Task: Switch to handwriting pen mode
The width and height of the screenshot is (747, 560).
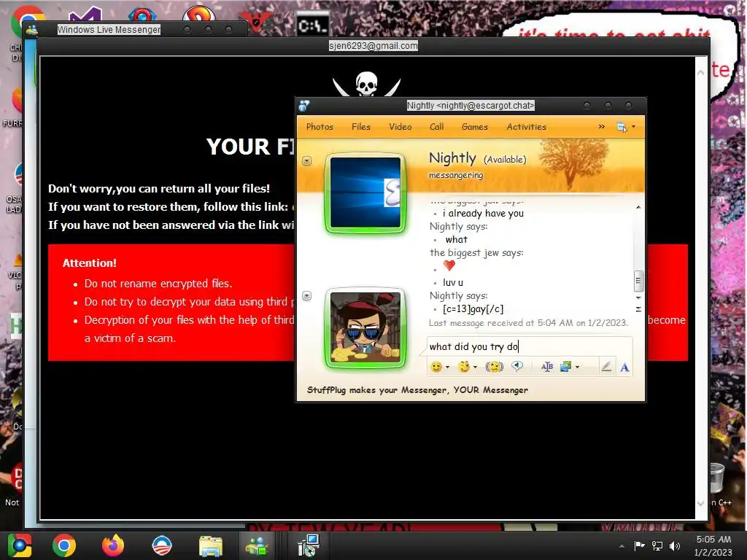Action: [606, 367]
